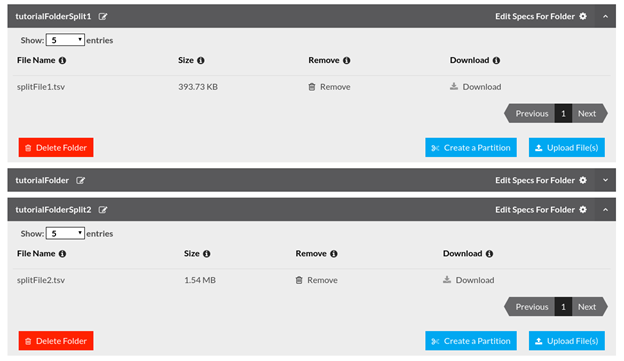Viewport: 624px width, 361px height.
Task: Click download arrow icon for splitFile2.tsv
Action: coord(447,280)
